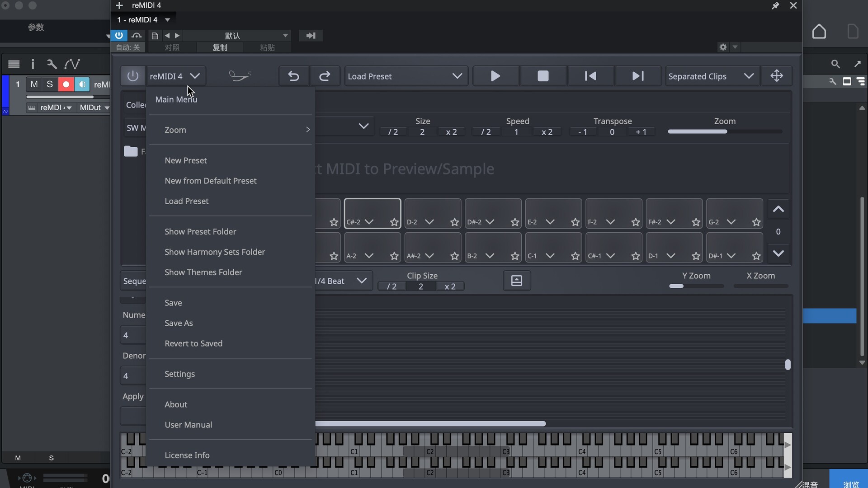Halve the Speed value
This screenshot has width=868, height=488.
point(486,132)
